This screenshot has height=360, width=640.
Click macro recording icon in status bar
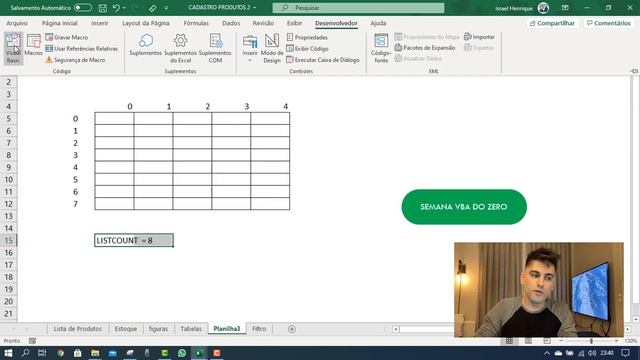tap(32, 341)
